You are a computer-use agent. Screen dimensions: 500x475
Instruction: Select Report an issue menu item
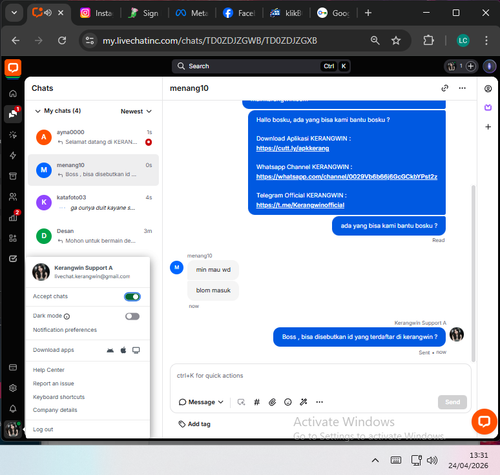pyautogui.click(x=53, y=383)
